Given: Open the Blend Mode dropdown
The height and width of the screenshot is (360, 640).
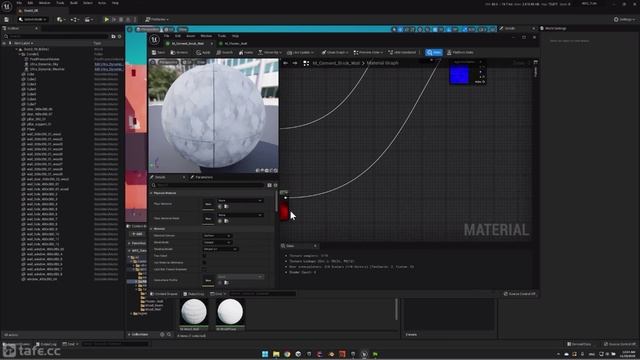Looking at the screenshot, I should [217, 242].
